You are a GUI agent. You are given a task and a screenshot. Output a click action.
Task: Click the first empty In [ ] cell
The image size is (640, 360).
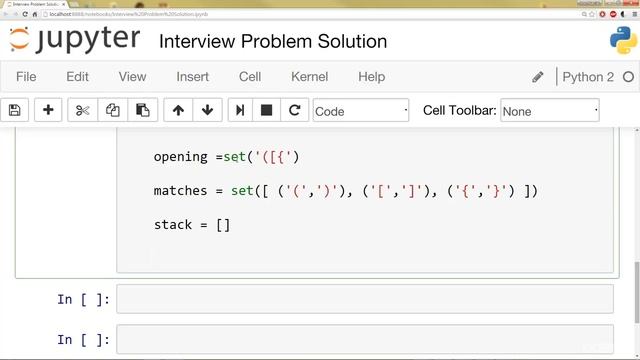point(365,299)
